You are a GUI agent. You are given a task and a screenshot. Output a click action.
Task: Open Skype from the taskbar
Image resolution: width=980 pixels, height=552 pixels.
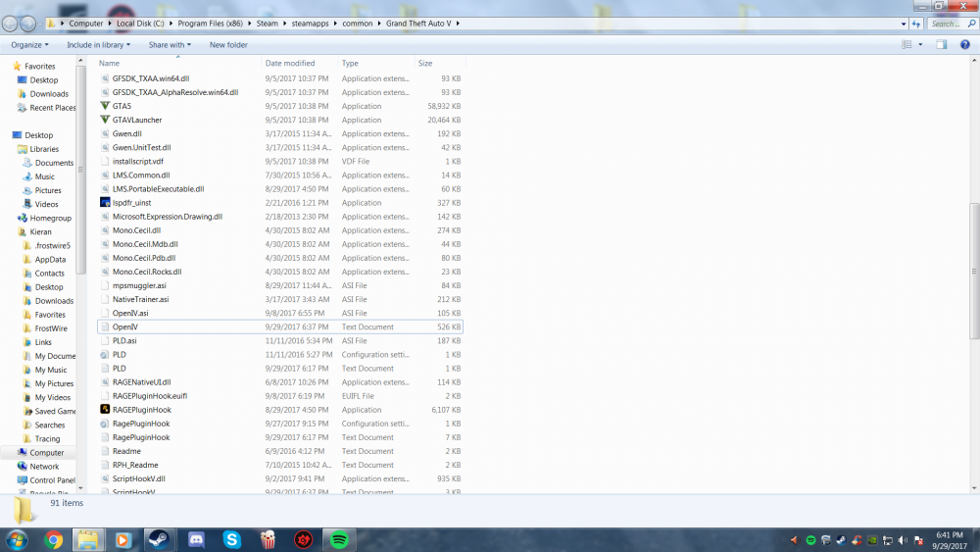(x=232, y=539)
